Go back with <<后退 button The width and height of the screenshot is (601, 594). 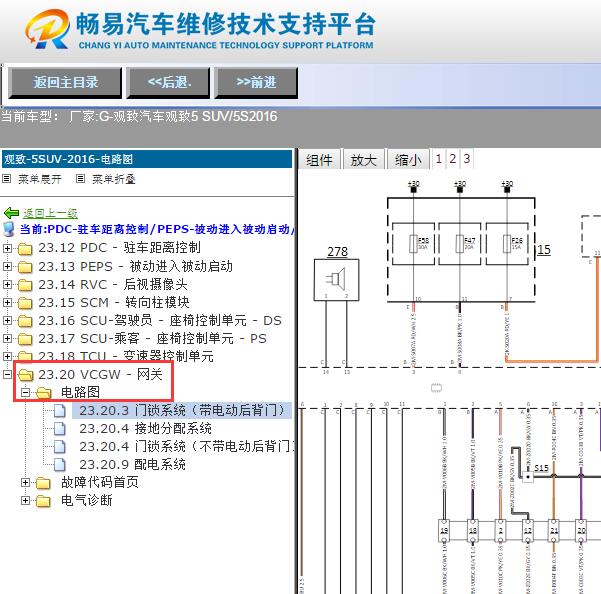coord(168,82)
